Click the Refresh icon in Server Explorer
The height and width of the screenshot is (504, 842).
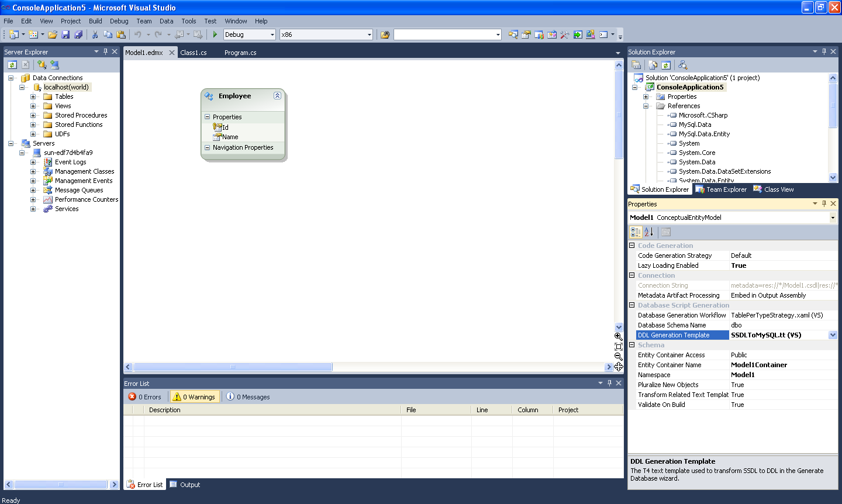(x=12, y=64)
